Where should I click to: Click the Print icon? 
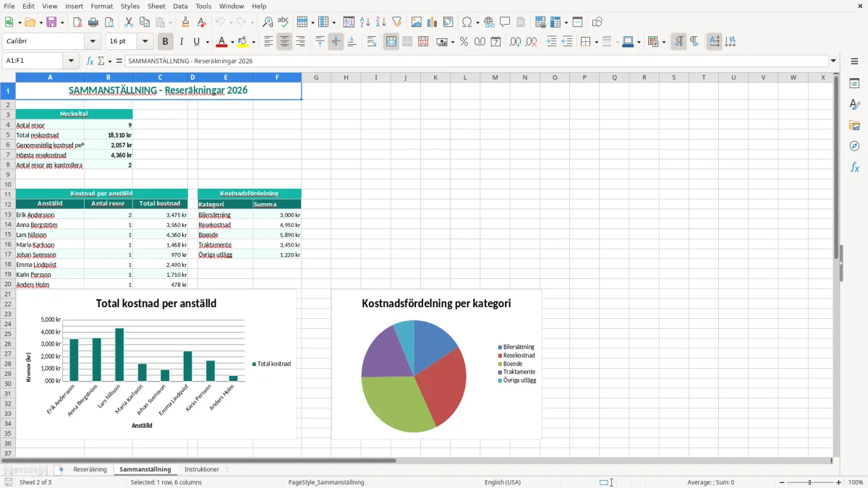pos(93,22)
